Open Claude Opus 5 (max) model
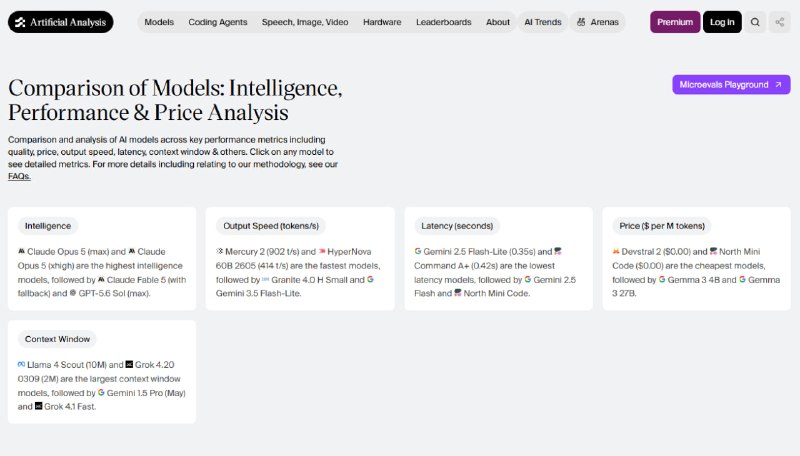Viewport: 800px width, 456px height. (68, 251)
